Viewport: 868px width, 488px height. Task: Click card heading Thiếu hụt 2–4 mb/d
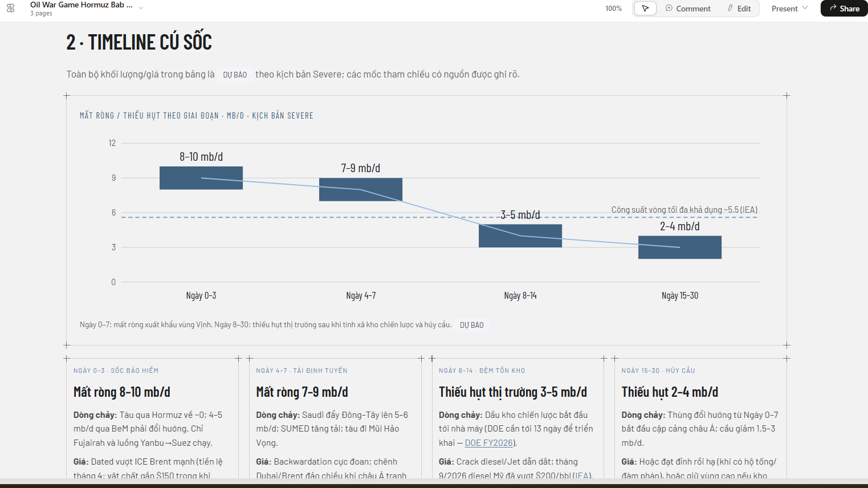coord(670,392)
